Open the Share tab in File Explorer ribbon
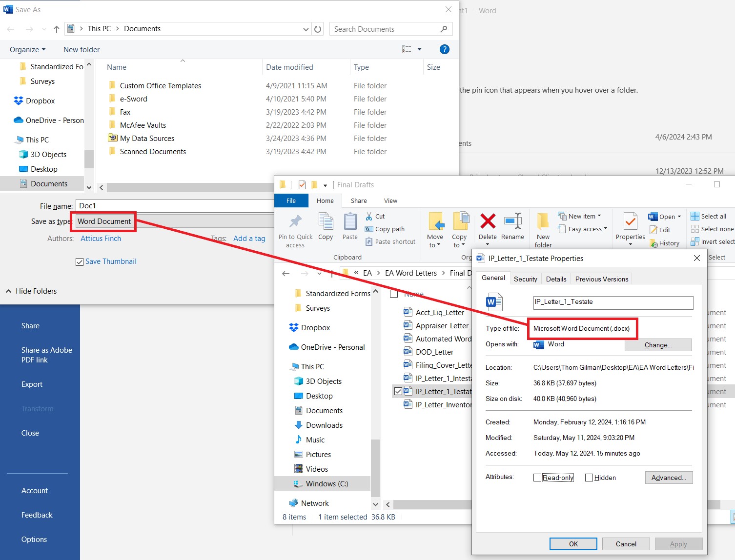This screenshot has height=560, width=735. click(359, 200)
